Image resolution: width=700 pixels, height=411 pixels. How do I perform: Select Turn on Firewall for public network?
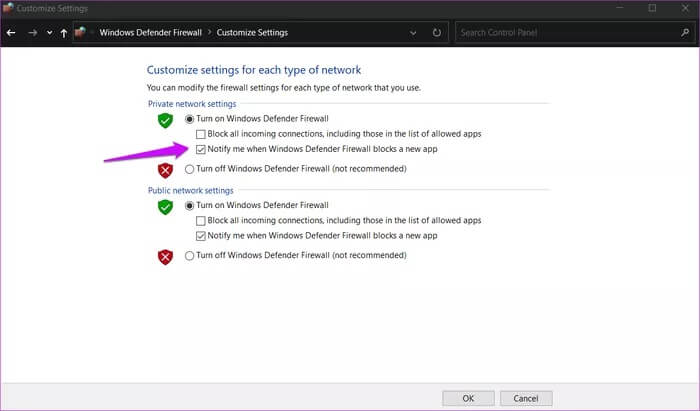[189, 206]
